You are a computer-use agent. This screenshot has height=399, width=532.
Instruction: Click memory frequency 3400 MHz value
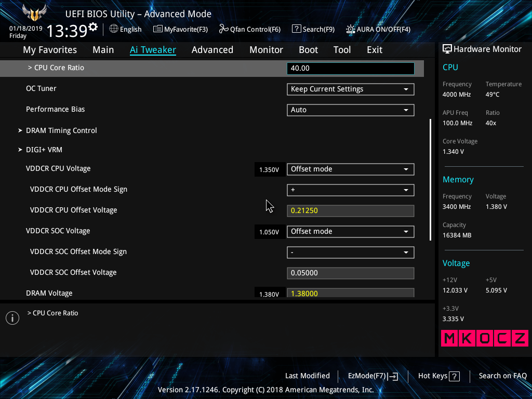tap(457, 207)
